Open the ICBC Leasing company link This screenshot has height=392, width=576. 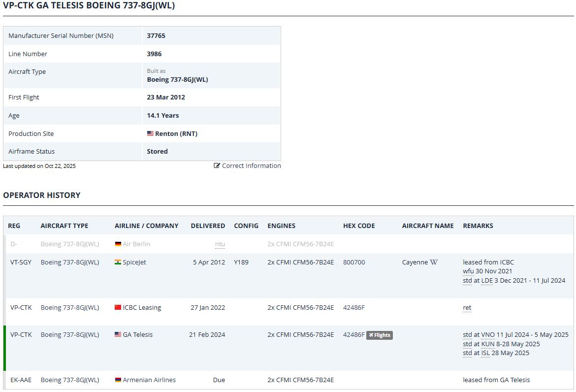[142, 308]
